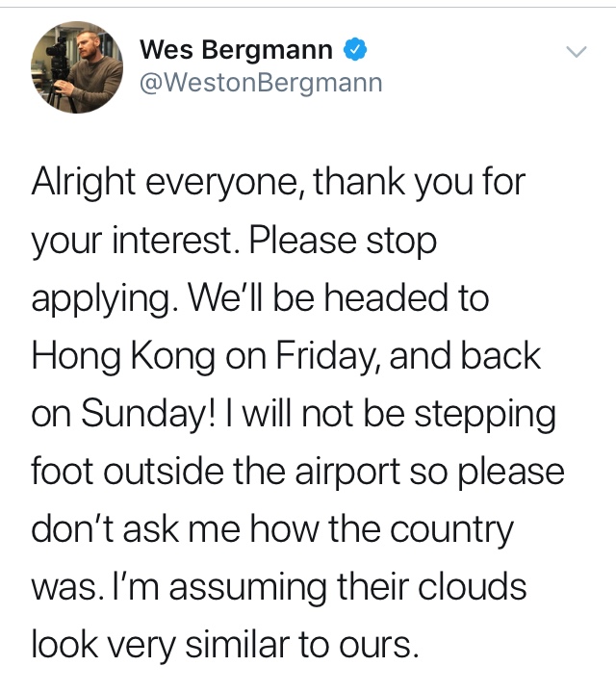This screenshot has width=616, height=692.
Task: Open Wes Bergmann's profile picture
Action: (77, 67)
